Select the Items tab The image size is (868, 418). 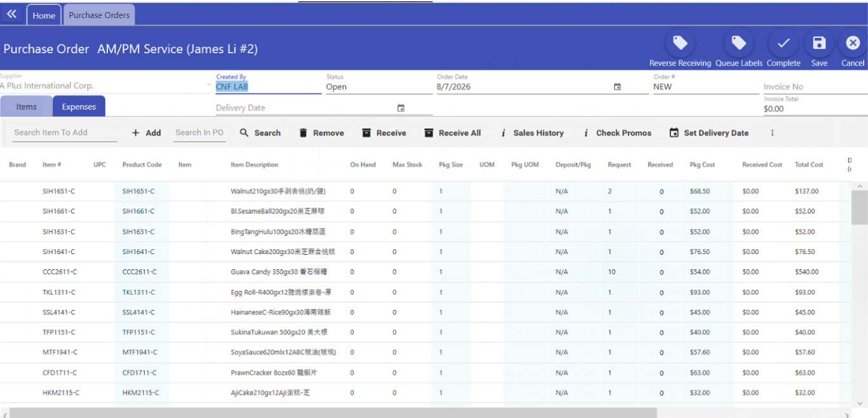pyautogui.click(x=26, y=107)
